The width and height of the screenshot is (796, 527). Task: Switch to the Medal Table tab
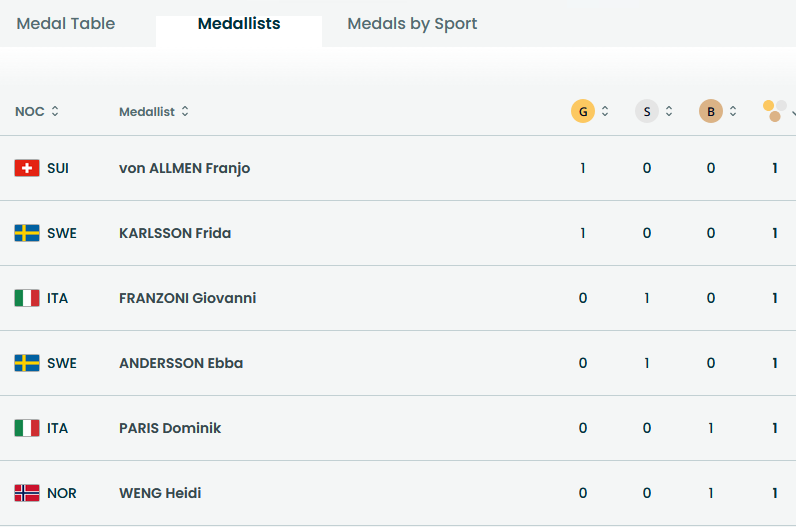click(66, 23)
